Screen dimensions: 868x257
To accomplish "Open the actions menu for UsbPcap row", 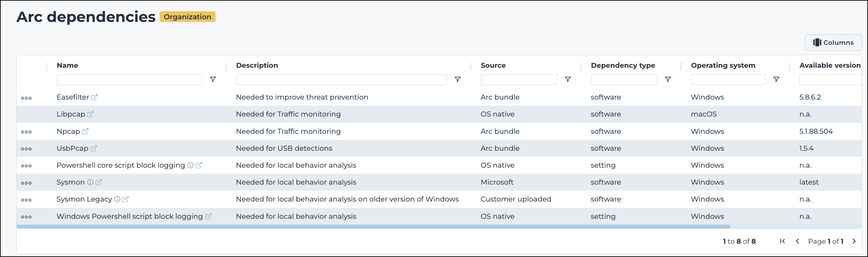I will pos(26,149).
